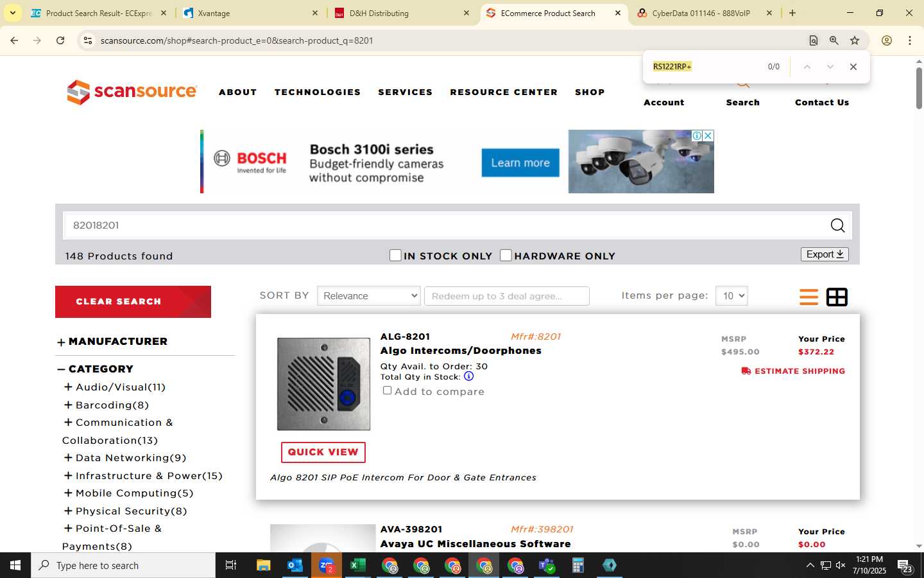
Task: Open Microsoft Teams from the taskbar
Action: click(x=546, y=565)
